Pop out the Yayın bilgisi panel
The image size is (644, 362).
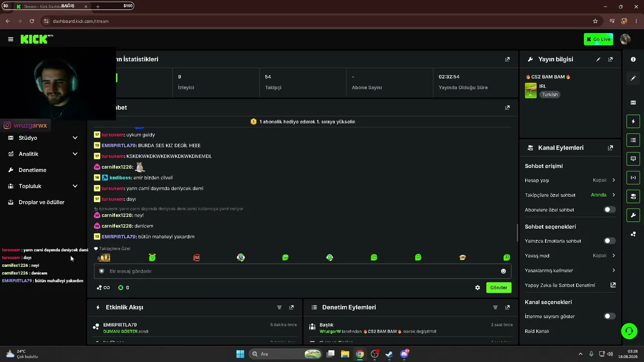click(x=610, y=59)
